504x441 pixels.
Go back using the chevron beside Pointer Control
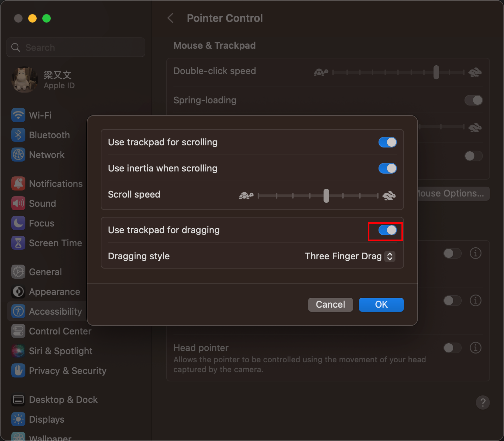coord(171,18)
